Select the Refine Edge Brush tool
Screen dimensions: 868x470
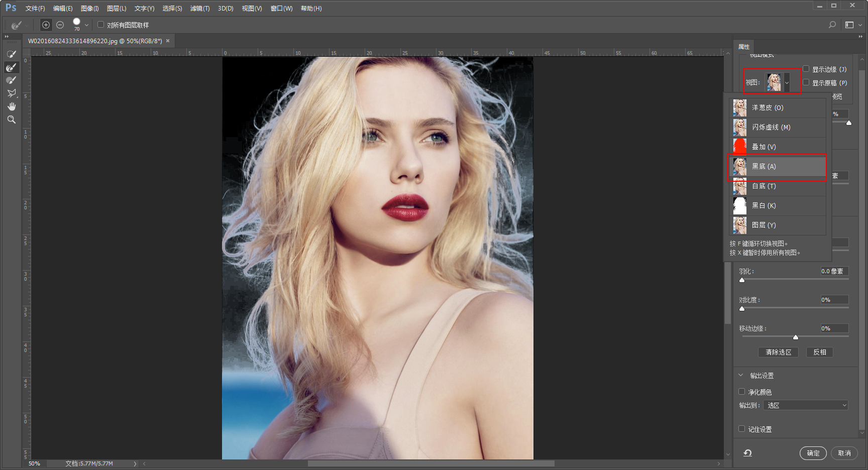click(11, 67)
